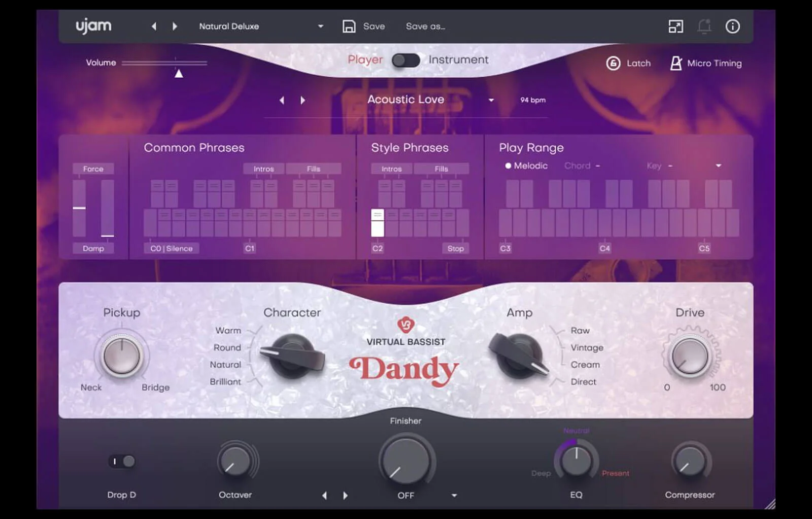Click the Fills tab in Style Phrases
Viewport: 812px width, 519px height.
click(x=441, y=169)
